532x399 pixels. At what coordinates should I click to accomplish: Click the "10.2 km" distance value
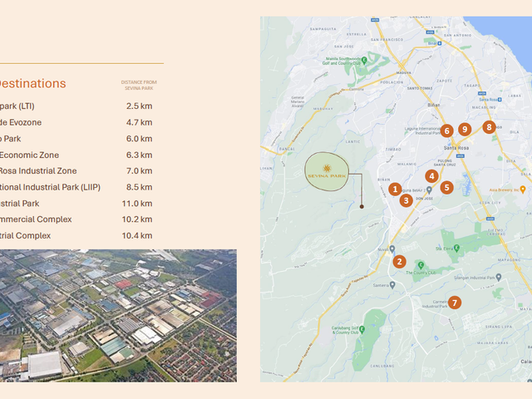tap(137, 219)
